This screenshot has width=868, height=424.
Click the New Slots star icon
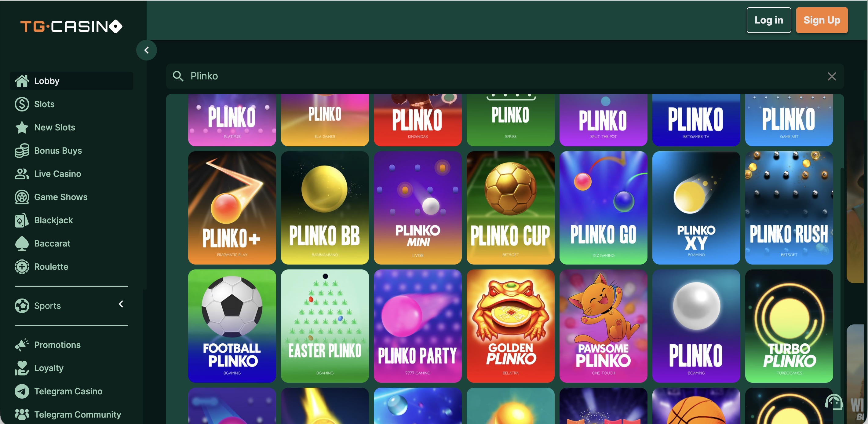click(x=22, y=127)
